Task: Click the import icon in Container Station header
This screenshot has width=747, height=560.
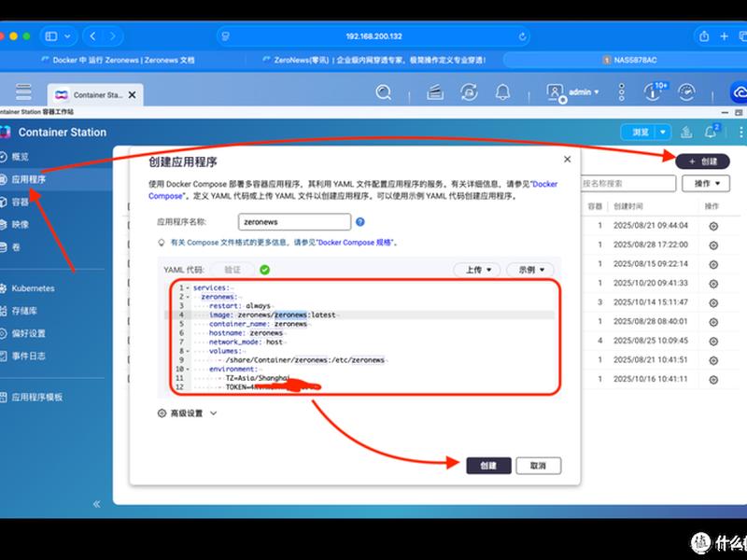Action: pyautogui.click(x=686, y=132)
